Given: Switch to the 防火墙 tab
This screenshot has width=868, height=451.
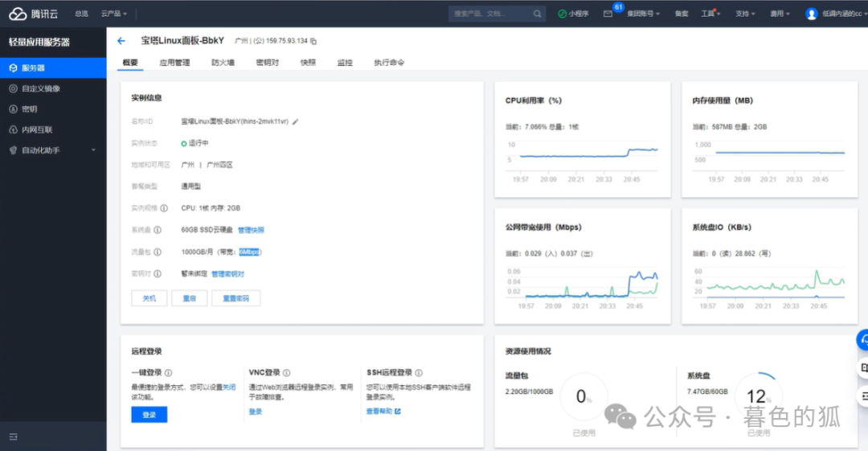Looking at the screenshot, I should (223, 62).
